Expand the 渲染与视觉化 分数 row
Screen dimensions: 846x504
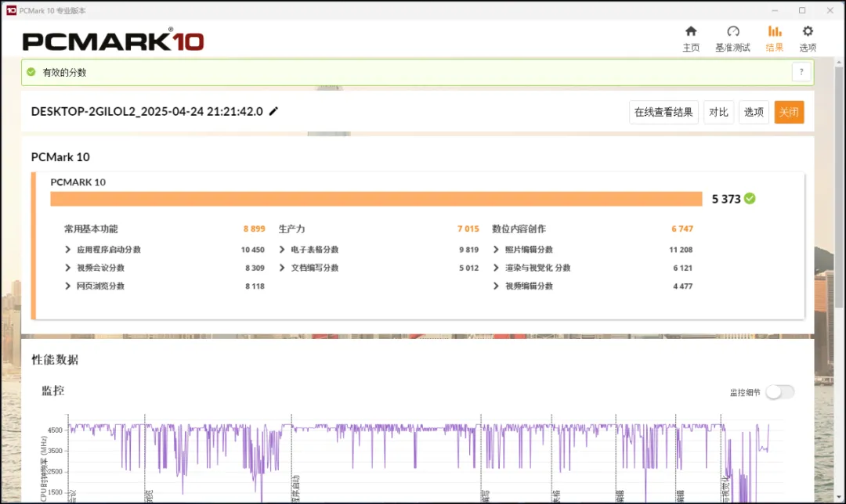click(496, 268)
